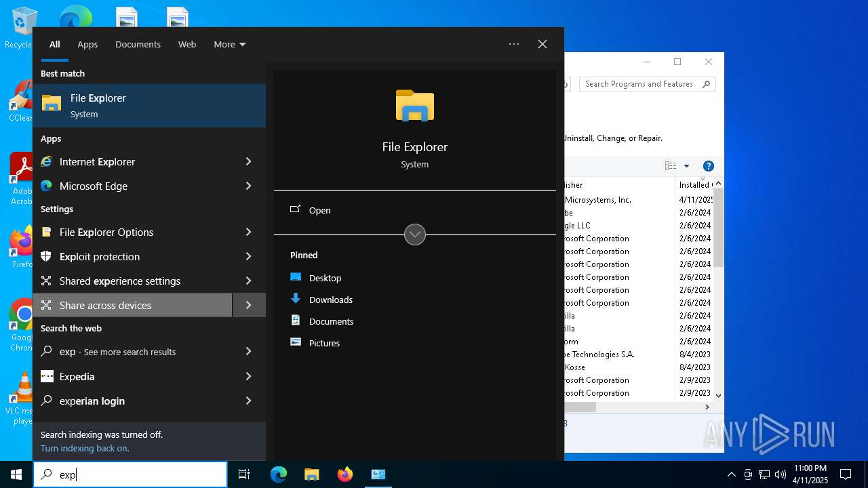The height and width of the screenshot is (488, 868).
Task: Show hidden system tray icons
Action: pyautogui.click(x=731, y=474)
